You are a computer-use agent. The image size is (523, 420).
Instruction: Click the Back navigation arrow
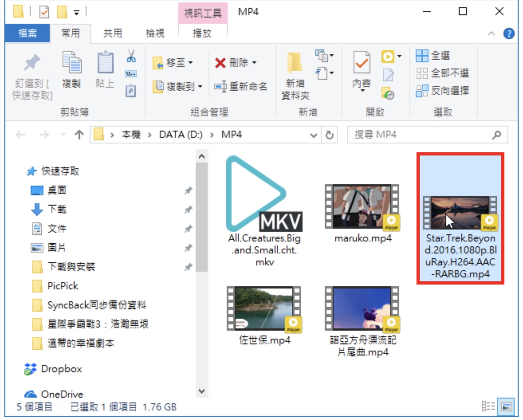pyautogui.click(x=20, y=135)
